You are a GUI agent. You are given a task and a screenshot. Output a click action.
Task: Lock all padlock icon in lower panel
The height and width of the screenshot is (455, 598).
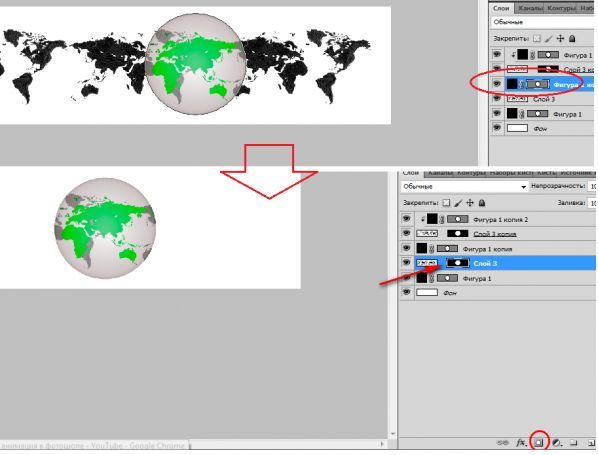coord(482,203)
